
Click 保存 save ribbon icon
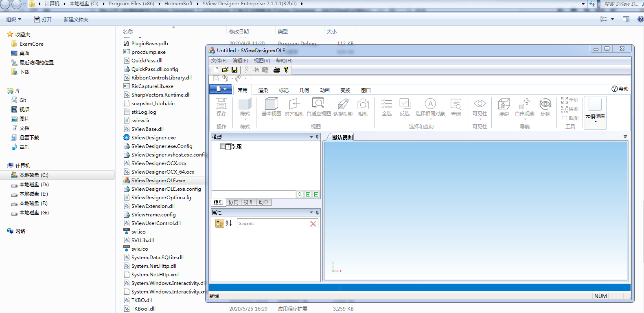click(x=221, y=107)
